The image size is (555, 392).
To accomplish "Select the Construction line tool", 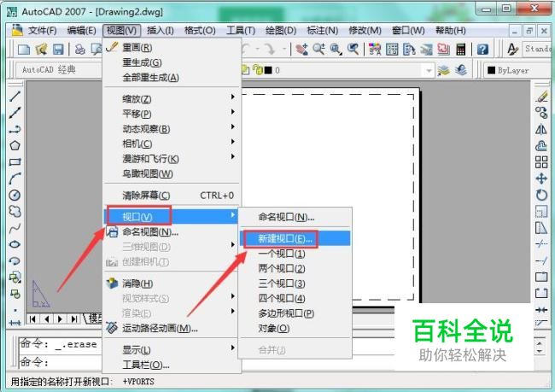I will point(15,113).
